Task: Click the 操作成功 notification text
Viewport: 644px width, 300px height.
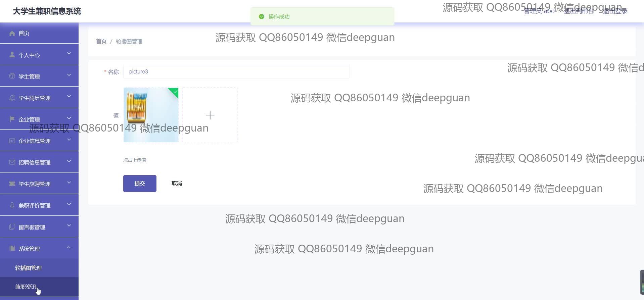Action: pos(279,16)
